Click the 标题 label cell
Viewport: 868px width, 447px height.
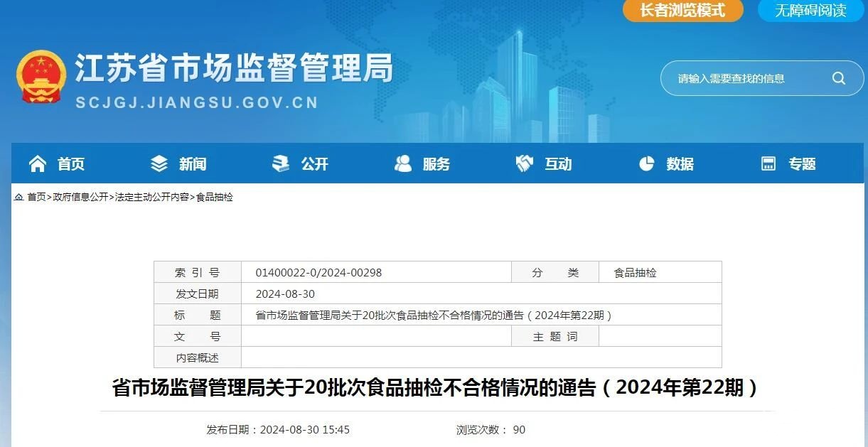(198, 315)
